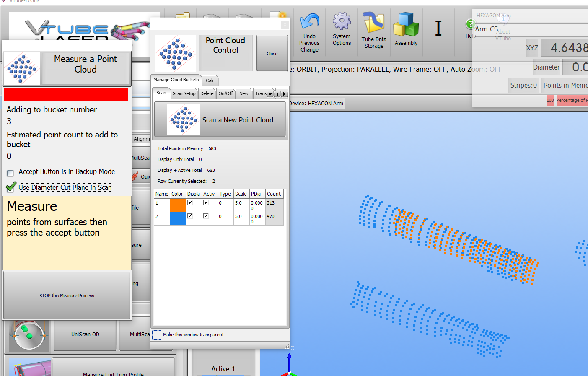588x376 pixels.
Task: Click the Point Cloud Control header icon
Action: [176, 53]
